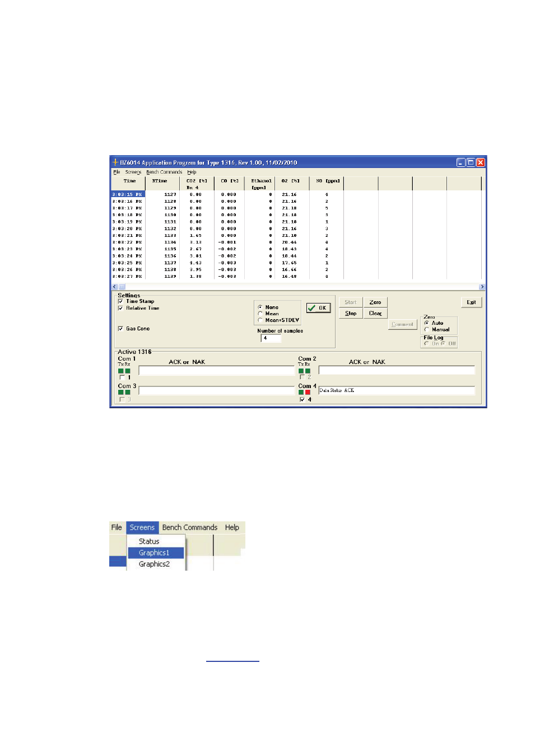Screen dimensions: 535x756
Task: Click the Start button
Action: click(351, 302)
